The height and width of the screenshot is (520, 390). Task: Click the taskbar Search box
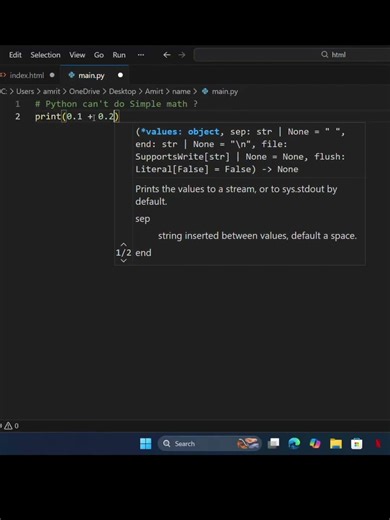[210, 444]
